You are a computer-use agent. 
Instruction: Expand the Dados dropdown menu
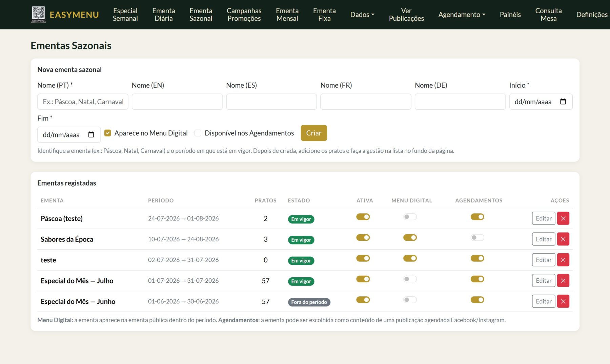click(x=362, y=15)
